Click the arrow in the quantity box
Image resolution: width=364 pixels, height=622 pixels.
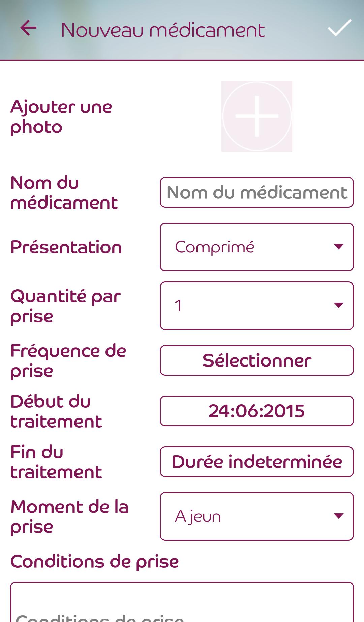click(x=338, y=305)
